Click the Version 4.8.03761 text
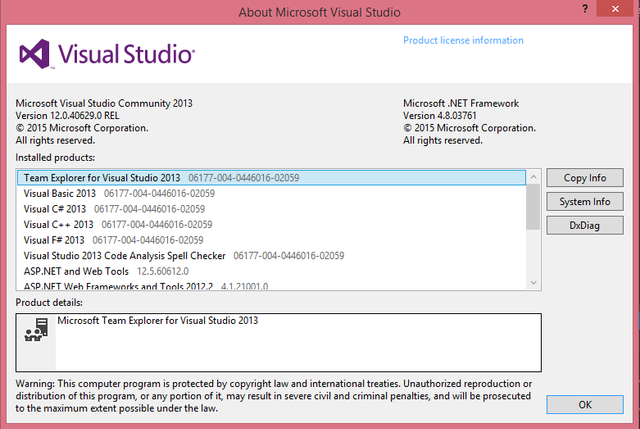Screen dimensions: 640x429 pos(440,116)
